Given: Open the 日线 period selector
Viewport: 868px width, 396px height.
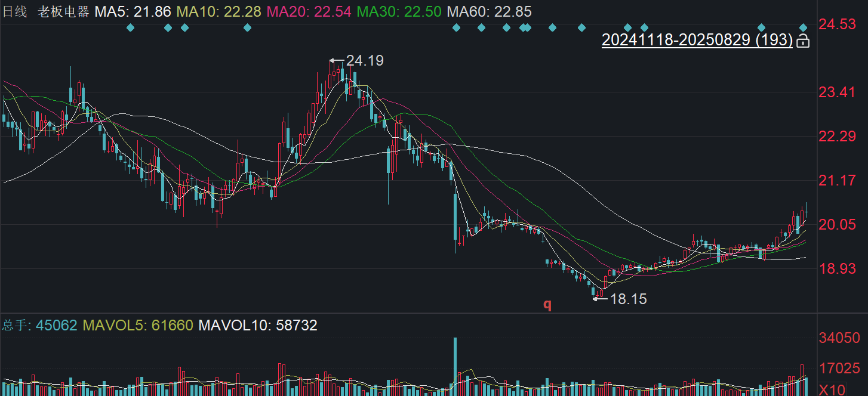Looking at the screenshot, I should coord(15,11).
